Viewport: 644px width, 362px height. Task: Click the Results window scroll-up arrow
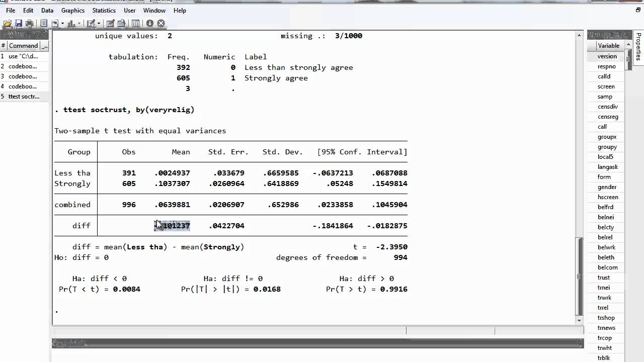point(579,35)
